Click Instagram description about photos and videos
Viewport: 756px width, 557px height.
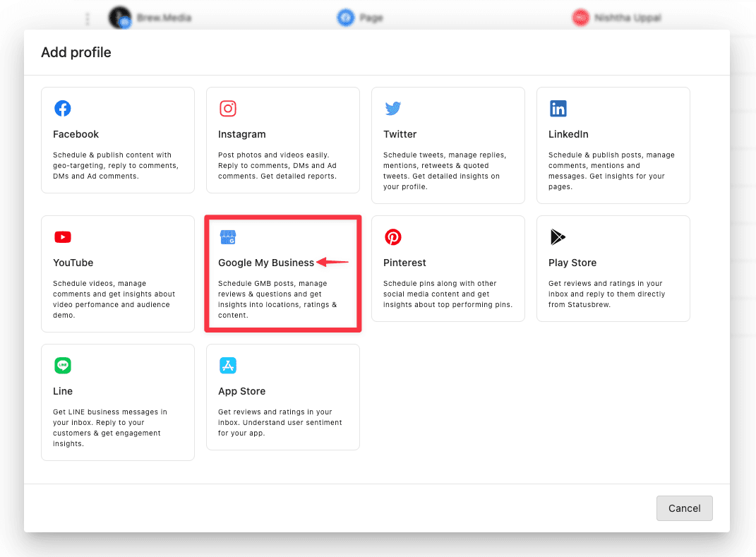coord(277,165)
